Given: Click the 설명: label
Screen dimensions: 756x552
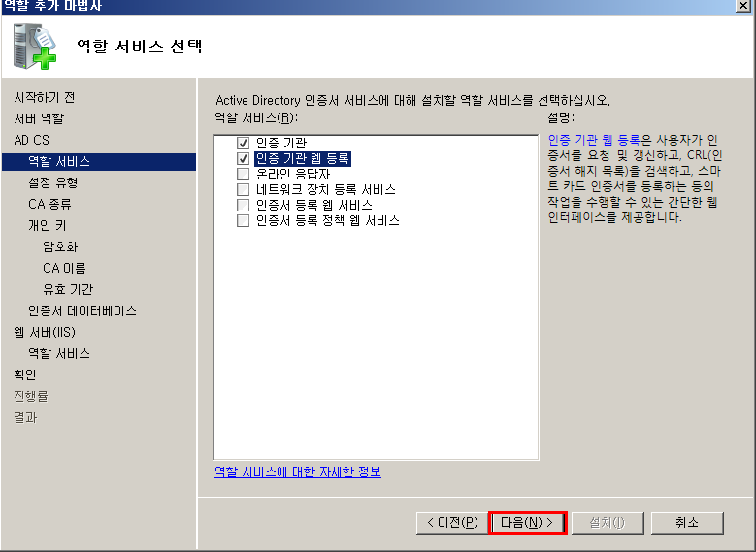Looking at the screenshot, I should [x=561, y=117].
